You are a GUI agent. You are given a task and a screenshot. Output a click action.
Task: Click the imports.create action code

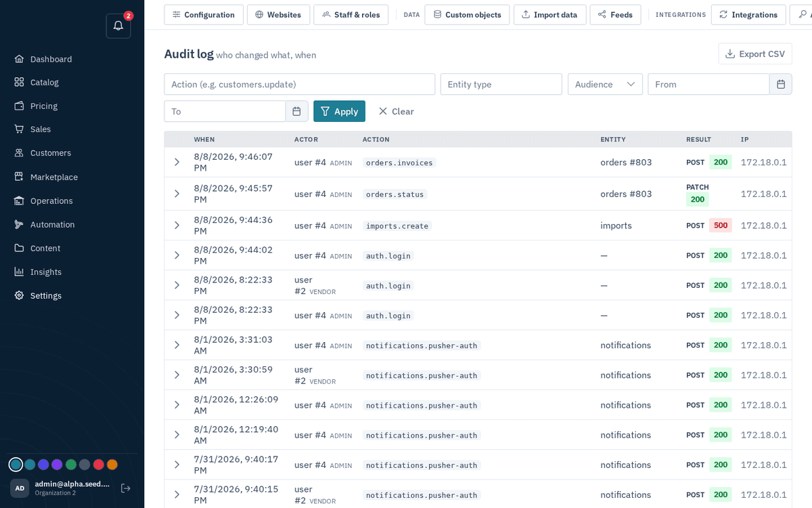[397, 226]
